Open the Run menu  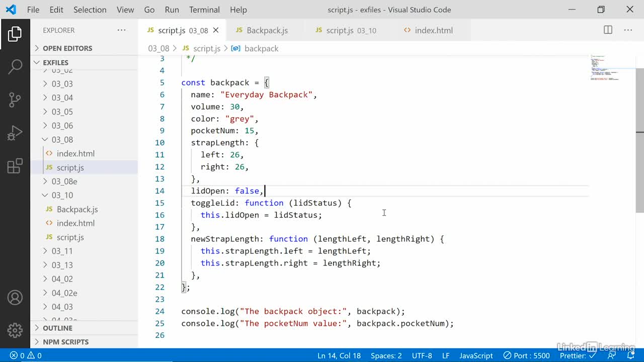pos(172,10)
